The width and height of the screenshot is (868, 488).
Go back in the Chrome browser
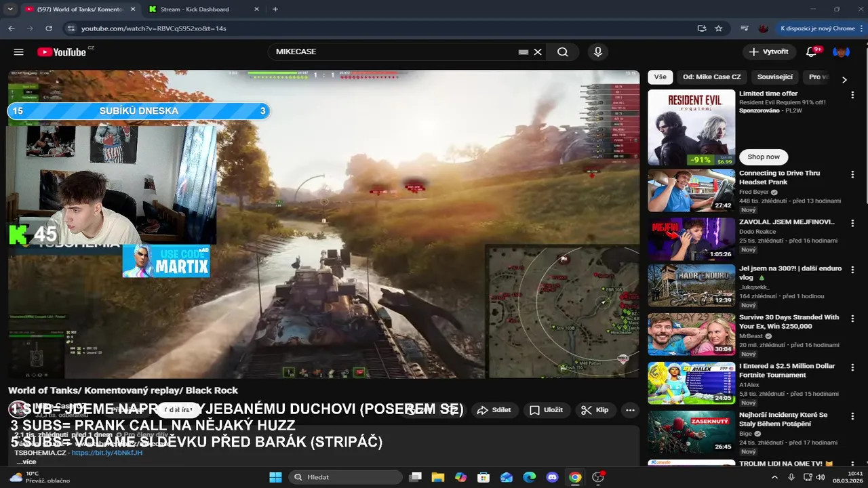pyautogui.click(x=12, y=28)
